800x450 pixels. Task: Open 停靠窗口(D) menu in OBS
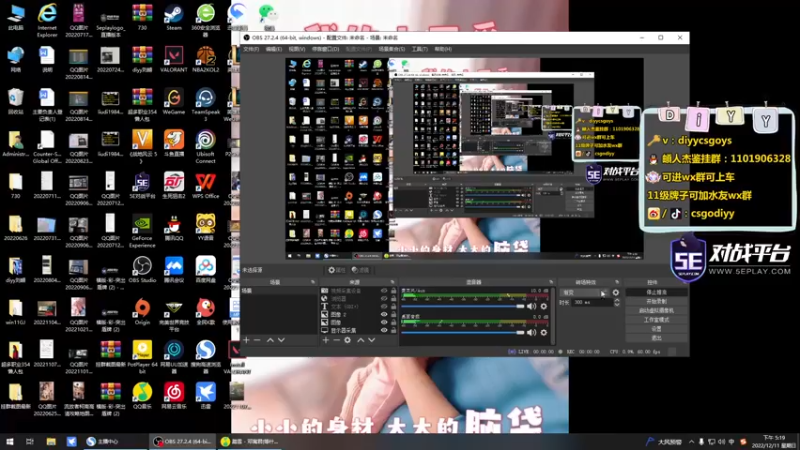326,49
